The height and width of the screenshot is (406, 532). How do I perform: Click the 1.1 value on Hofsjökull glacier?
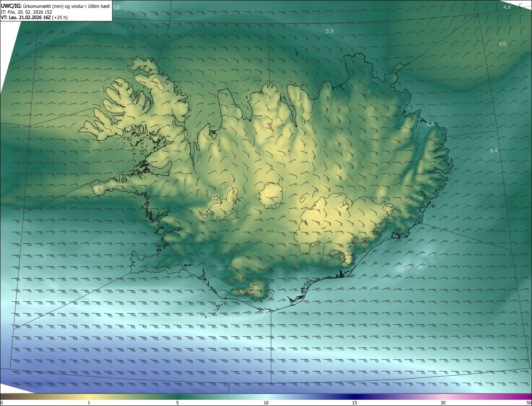pyautogui.click(x=267, y=195)
